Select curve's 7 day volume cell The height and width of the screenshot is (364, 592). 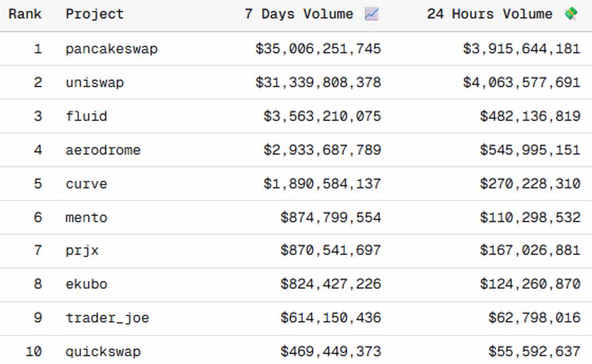(322, 184)
